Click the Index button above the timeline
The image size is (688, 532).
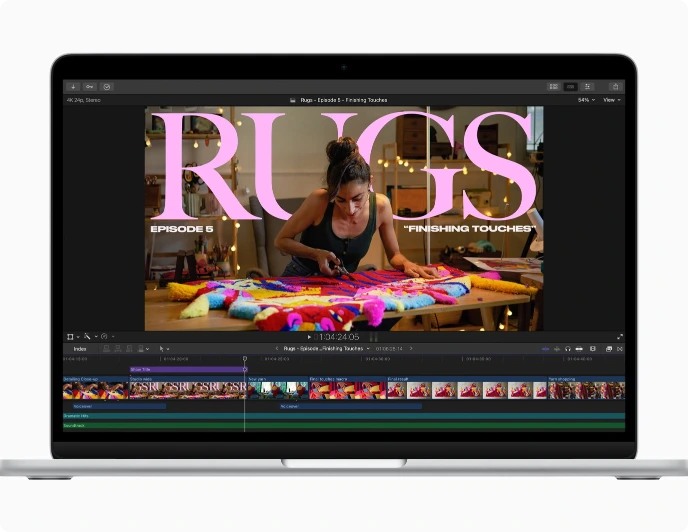[79, 349]
